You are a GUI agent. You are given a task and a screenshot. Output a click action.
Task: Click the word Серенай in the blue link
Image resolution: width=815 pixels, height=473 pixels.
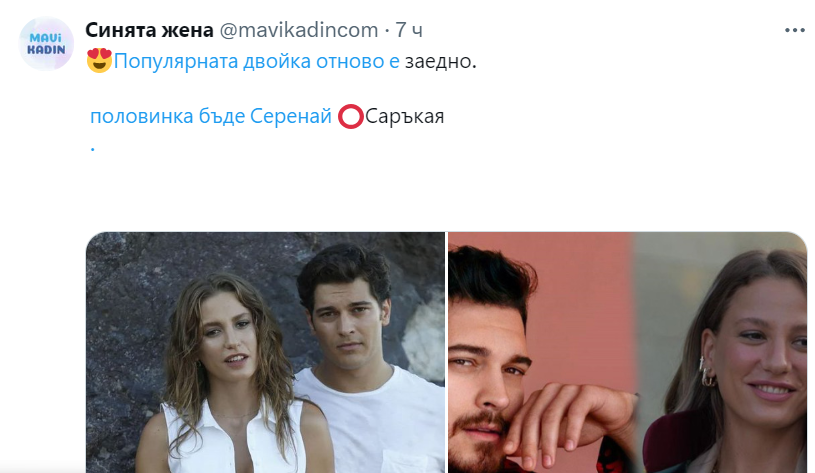point(291,116)
